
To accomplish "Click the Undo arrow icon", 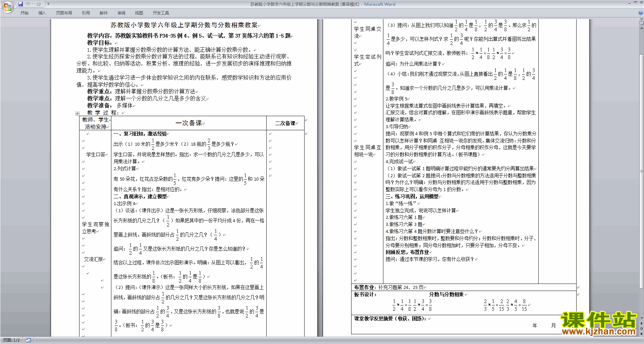I will click(28, 4).
